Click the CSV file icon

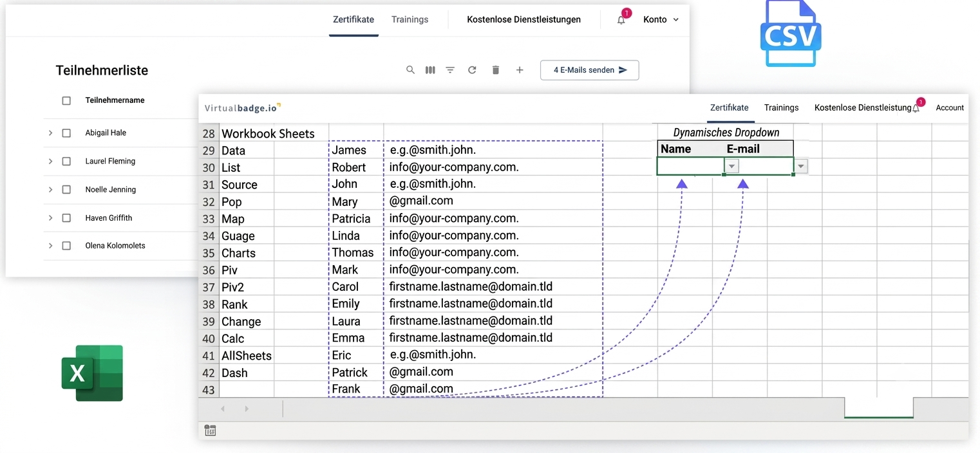790,33
